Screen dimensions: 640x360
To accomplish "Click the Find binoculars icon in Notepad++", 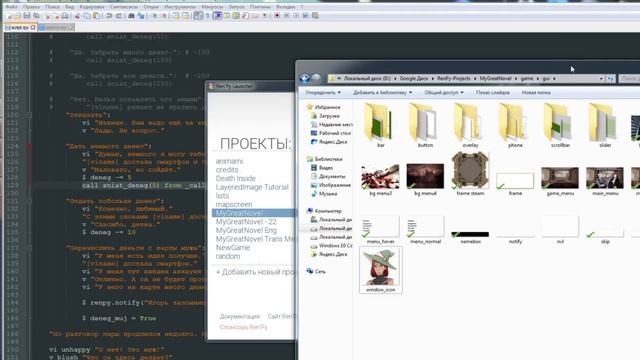I will pyautogui.click(x=131, y=16).
